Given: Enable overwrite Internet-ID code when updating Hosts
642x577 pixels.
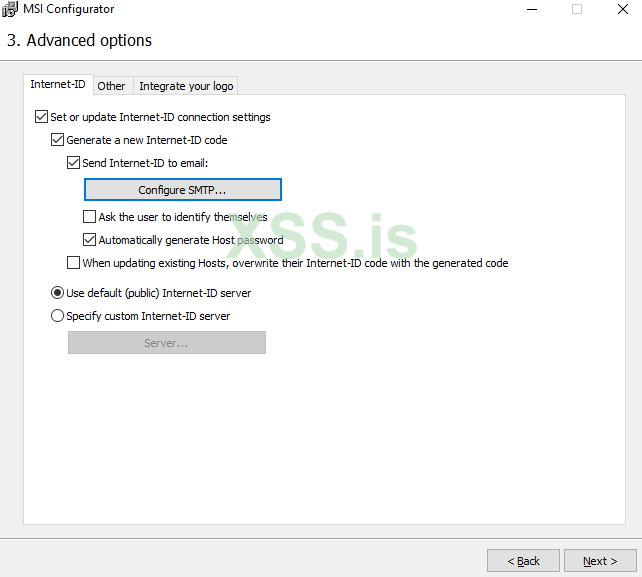Looking at the screenshot, I should pos(73,262).
